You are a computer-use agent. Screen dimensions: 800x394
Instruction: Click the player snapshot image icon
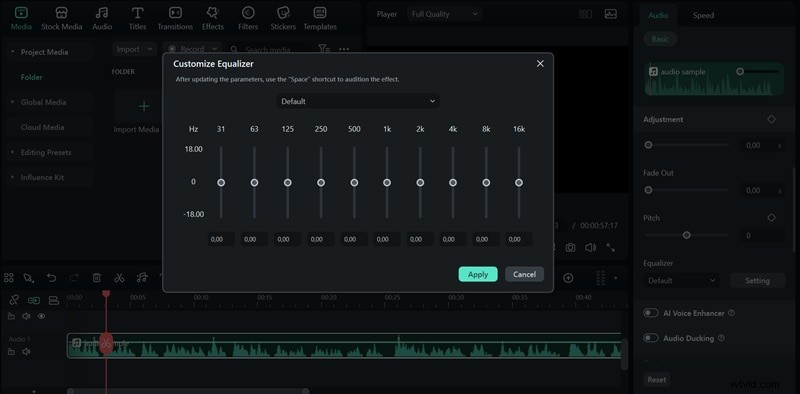point(611,14)
